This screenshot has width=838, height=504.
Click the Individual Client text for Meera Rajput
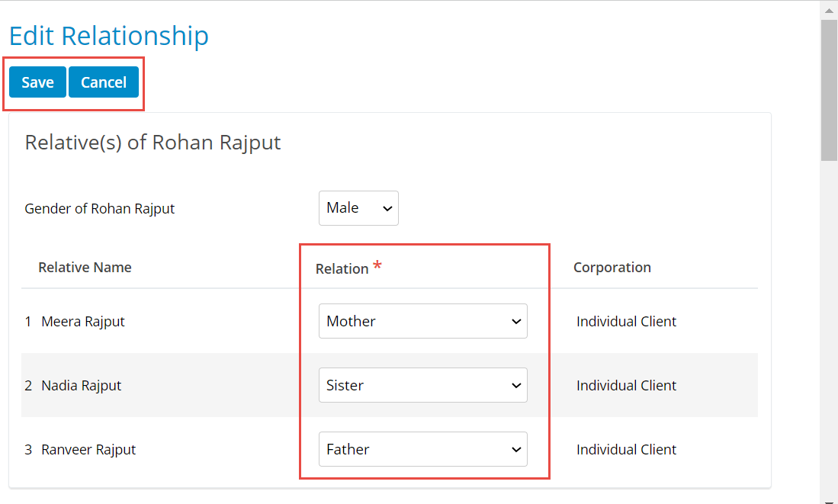point(626,321)
